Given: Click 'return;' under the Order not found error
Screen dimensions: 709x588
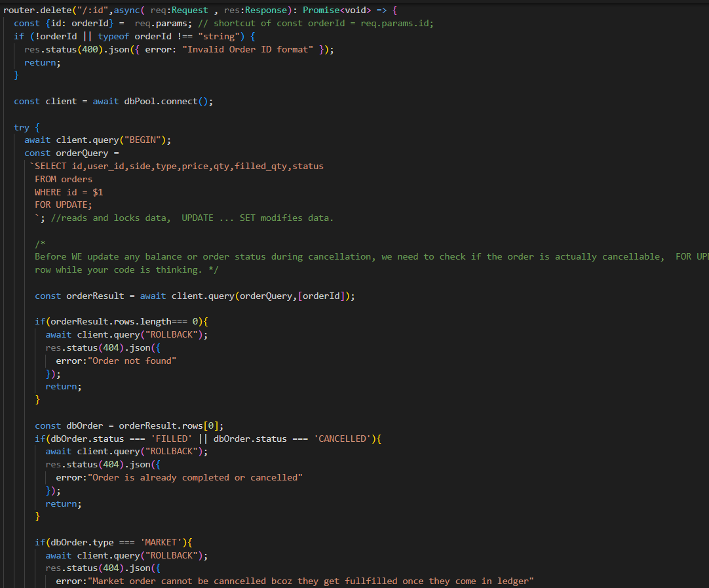Looking at the screenshot, I should point(64,387).
